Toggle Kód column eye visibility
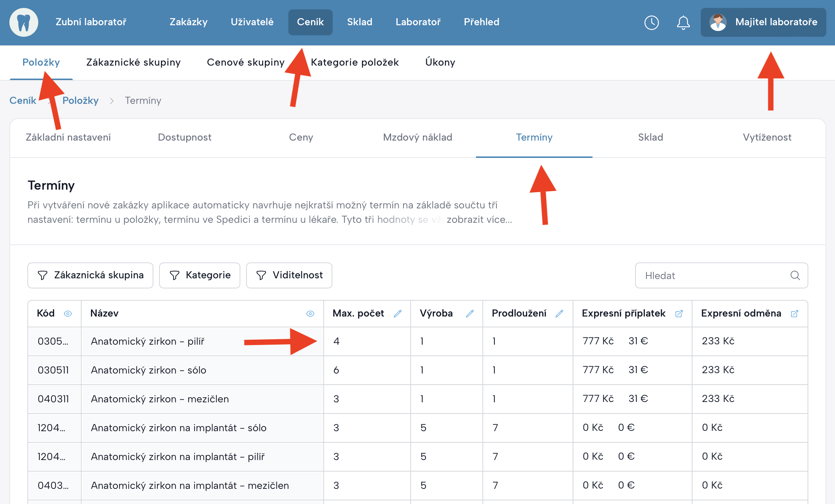The image size is (835, 504). point(67,314)
